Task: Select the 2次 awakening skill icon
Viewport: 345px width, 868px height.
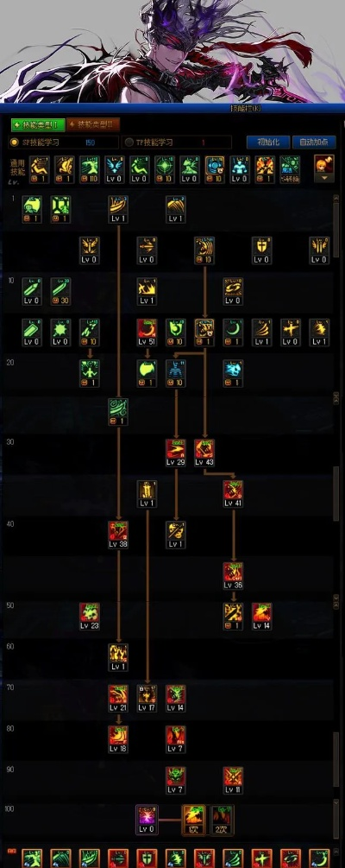Action: 223,820
